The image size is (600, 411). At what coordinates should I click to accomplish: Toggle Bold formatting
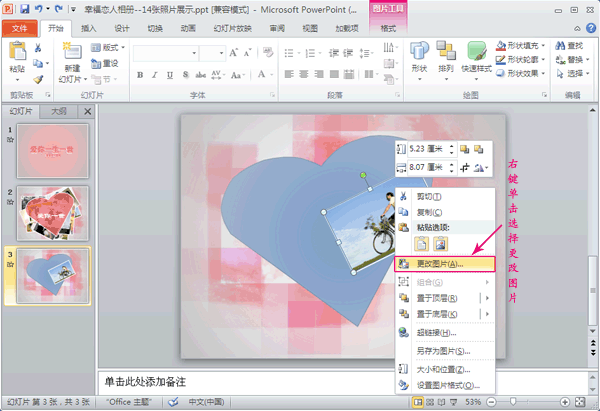(140, 75)
